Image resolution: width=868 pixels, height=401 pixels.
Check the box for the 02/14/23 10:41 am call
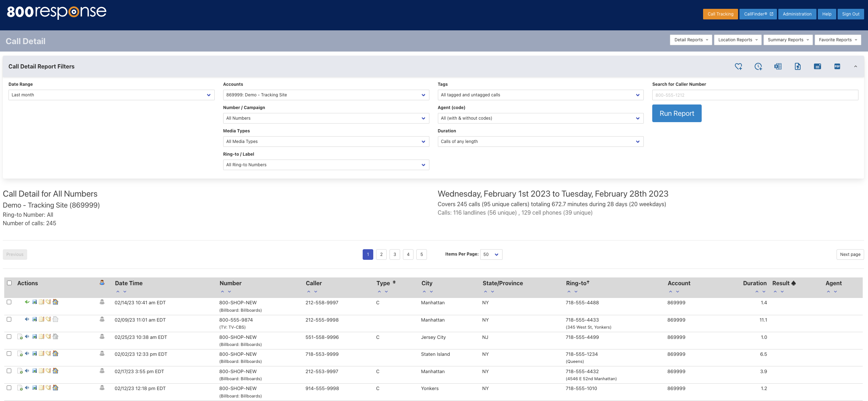[9, 302]
